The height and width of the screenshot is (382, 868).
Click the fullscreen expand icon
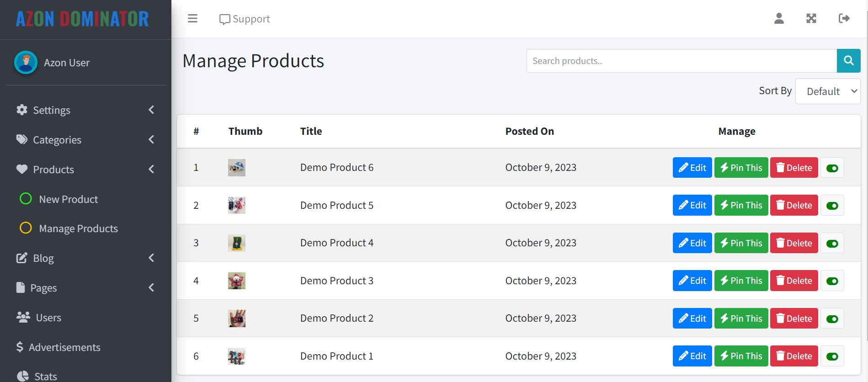(811, 19)
